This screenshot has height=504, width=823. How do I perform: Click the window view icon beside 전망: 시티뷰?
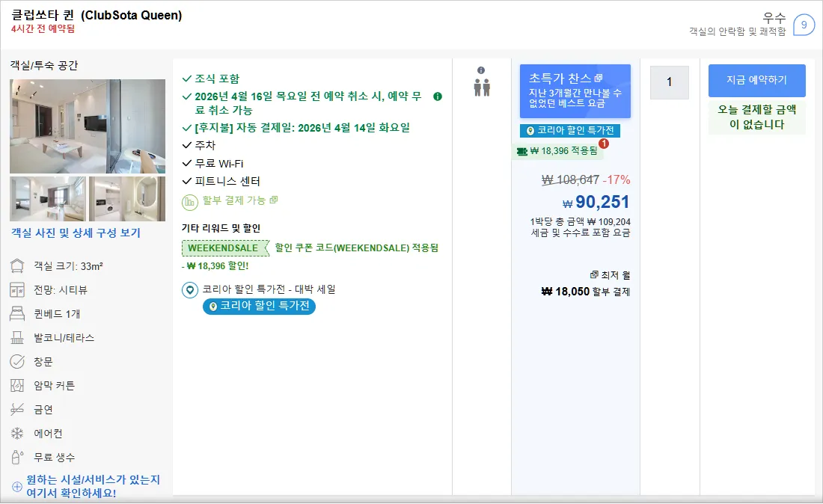[x=17, y=290]
